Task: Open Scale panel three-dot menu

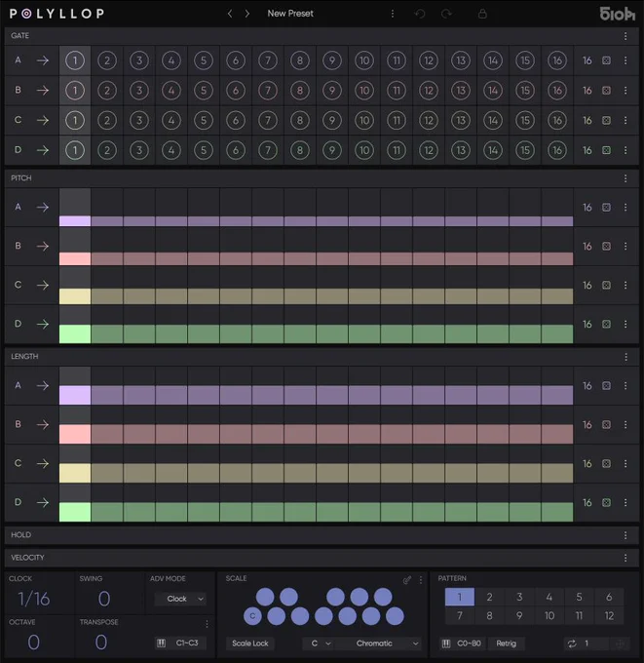Action: [421, 580]
